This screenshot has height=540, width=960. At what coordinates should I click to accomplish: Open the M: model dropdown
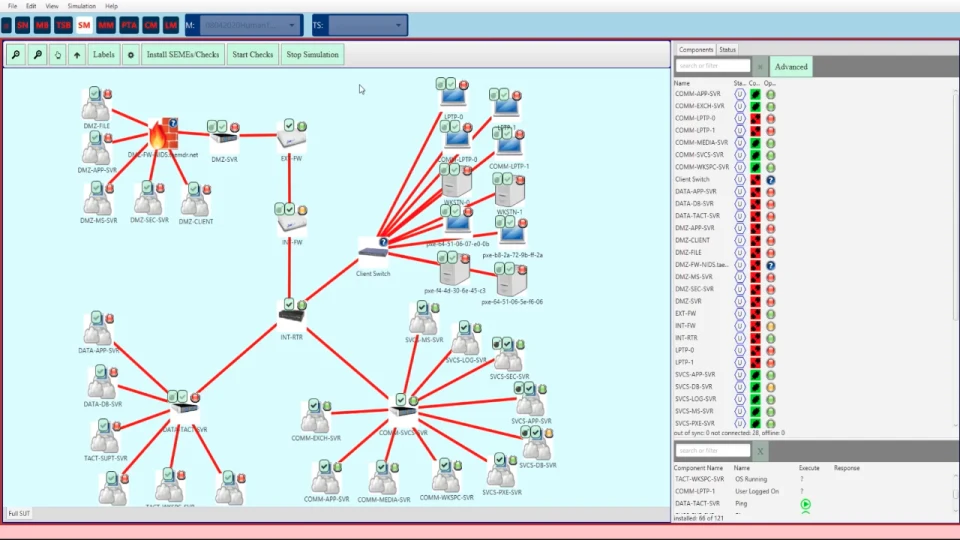[x=250, y=25]
